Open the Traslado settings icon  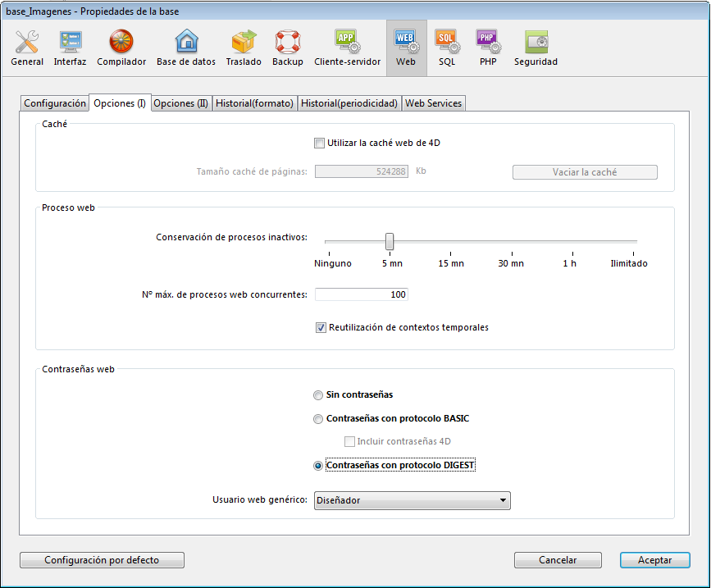pyautogui.click(x=244, y=48)
